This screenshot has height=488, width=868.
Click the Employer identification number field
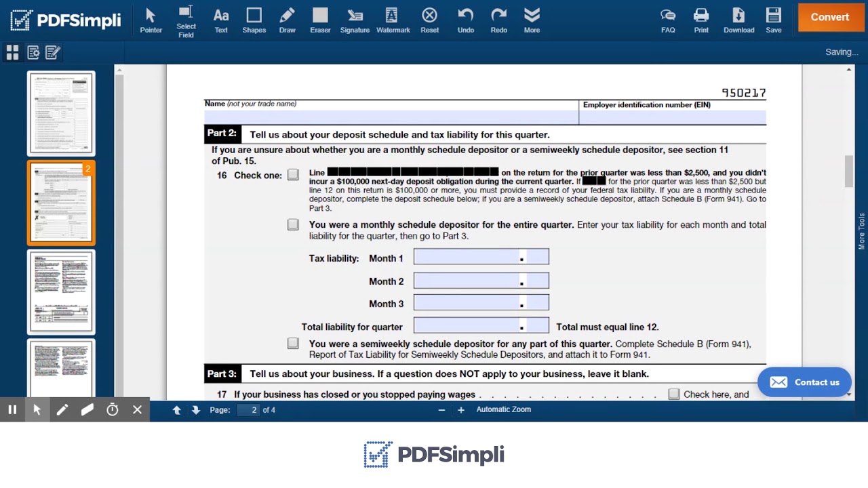point(673,117)
